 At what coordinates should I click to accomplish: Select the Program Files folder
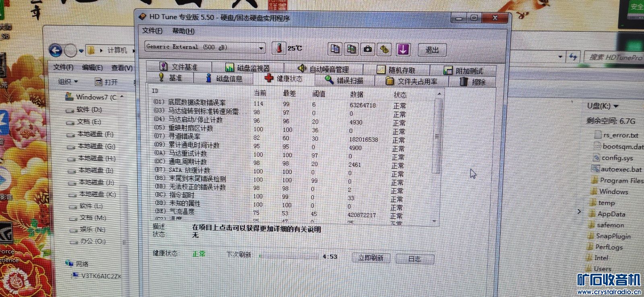pyautogui.click(x=617, y=180)
